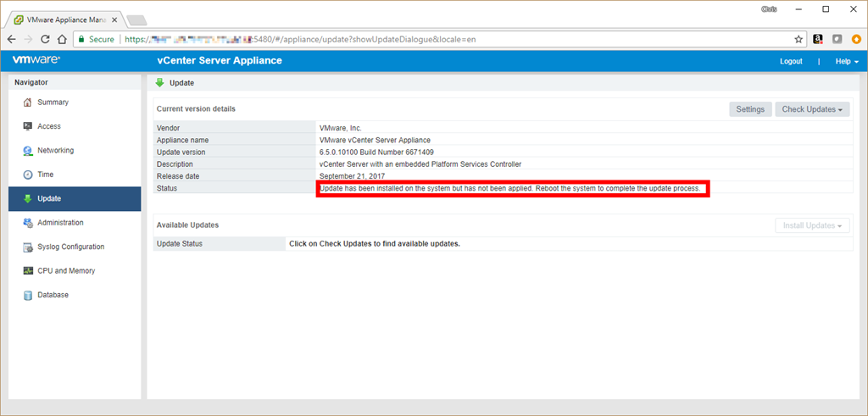Click the Access monitor icon
This screenshot has height=416, width=868.
(x=28, y=126)
